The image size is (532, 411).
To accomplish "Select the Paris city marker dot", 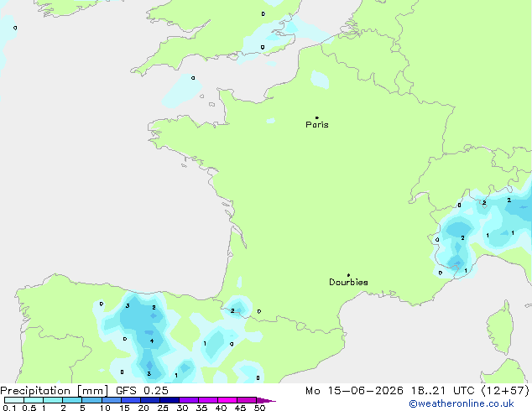I will pyautogui.click(x=317, y=117).
